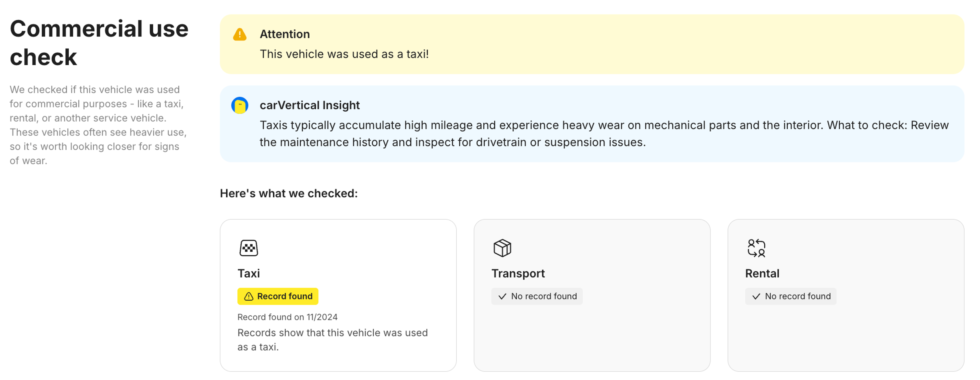Click the Transport box icon
The image size is (980, 380).
click(x=502, y=248)
